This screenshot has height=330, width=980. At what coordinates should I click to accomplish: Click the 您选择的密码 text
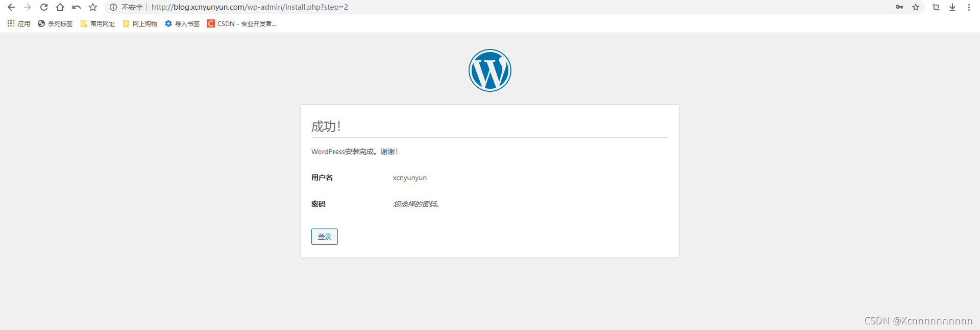click(416, 204)
